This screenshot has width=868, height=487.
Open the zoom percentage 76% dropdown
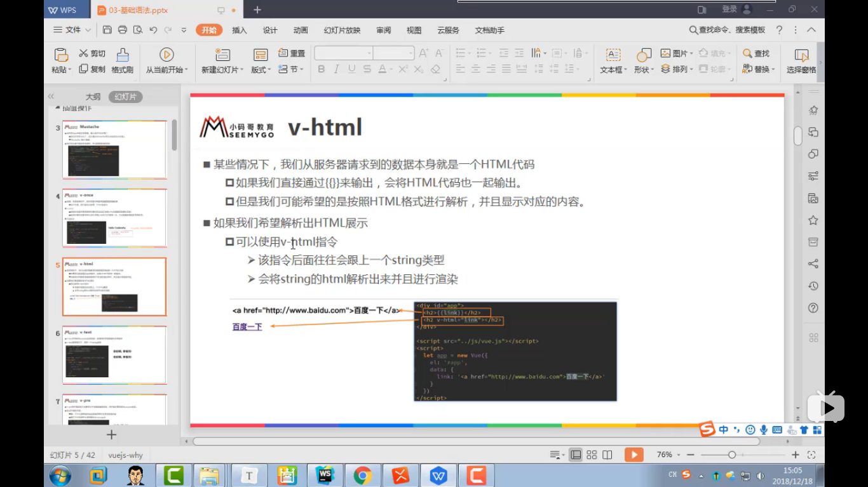679,455
